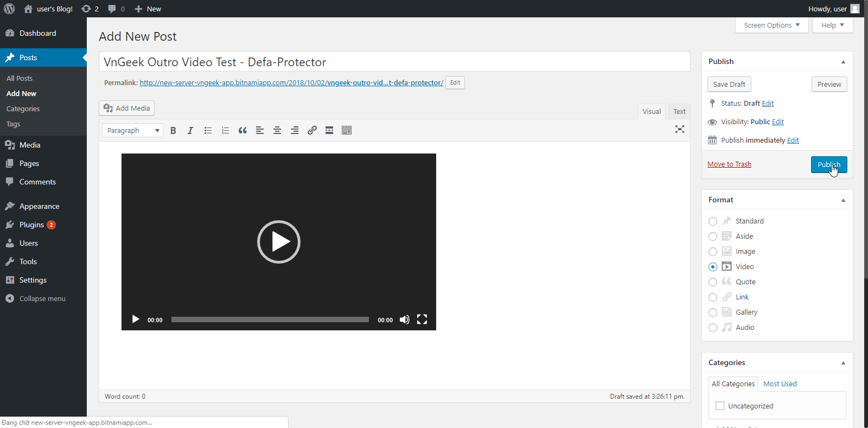Enable distraction-free writing mode
Viewport: 868px width, 428px height.
pos(679,129)
